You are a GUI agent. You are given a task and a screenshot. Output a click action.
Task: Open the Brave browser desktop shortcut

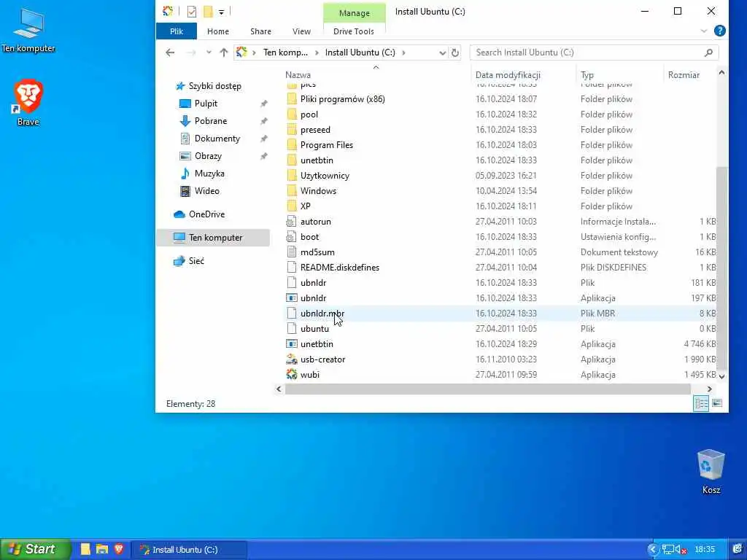(x=28, y=102)
